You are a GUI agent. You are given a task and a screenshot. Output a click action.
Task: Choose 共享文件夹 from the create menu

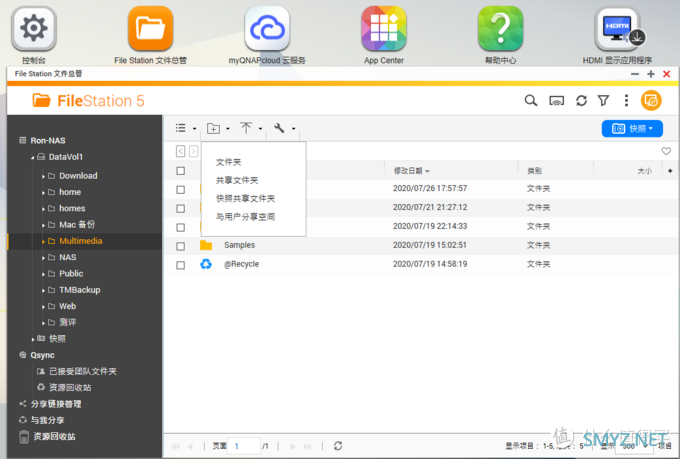click(237, 180)
